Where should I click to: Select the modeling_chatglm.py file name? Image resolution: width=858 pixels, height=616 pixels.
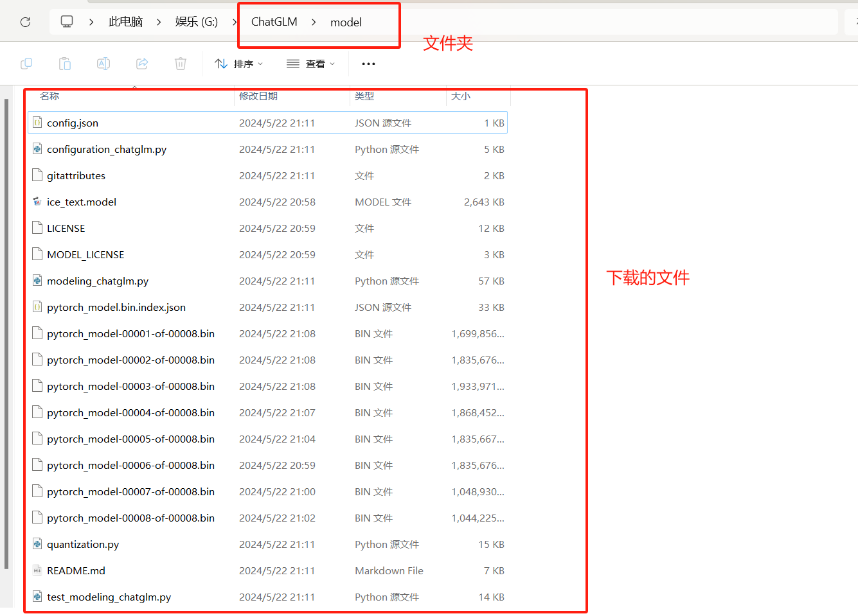pos(98,281)
